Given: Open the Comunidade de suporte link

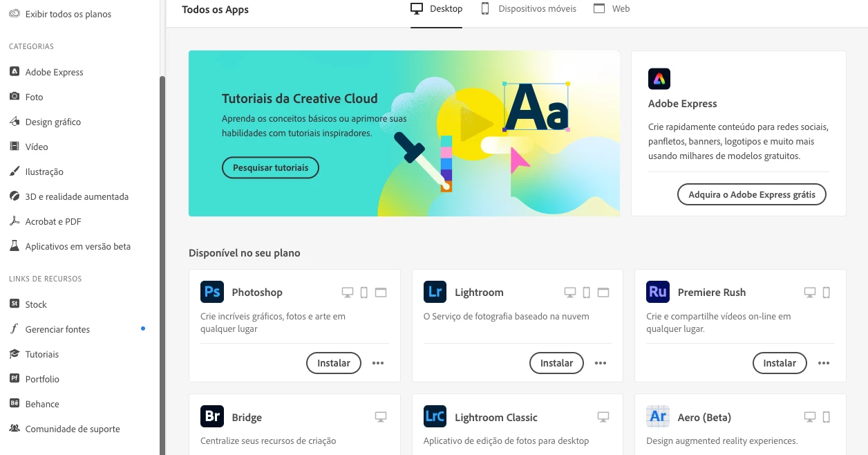Looking at the screenshot, I should point(73,429).
